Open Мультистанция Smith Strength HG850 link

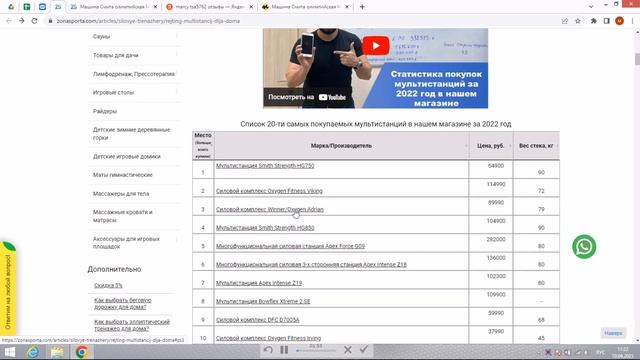pos(265,228)
